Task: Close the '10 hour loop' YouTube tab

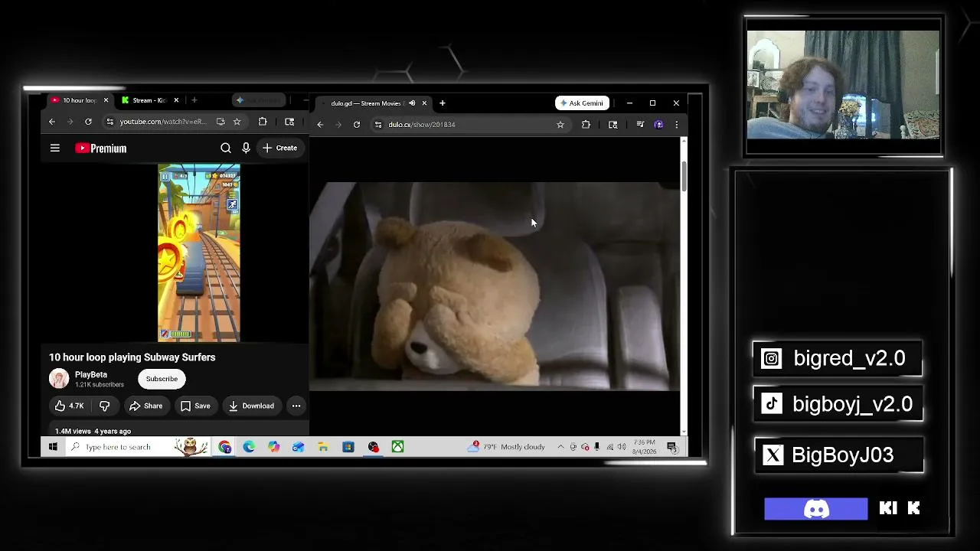Action: click(106, 100)
